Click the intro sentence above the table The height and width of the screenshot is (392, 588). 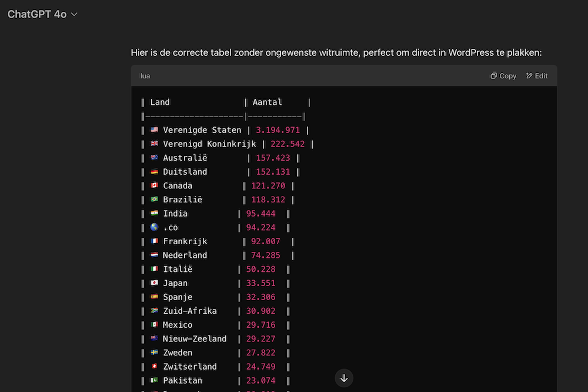pos(336,53)
